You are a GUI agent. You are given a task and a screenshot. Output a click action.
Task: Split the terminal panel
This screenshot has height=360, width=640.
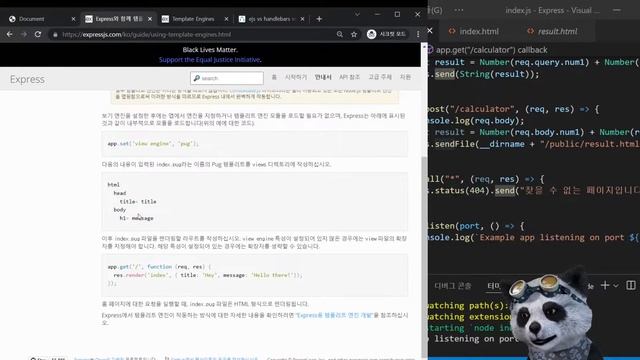tap(631, 285)
